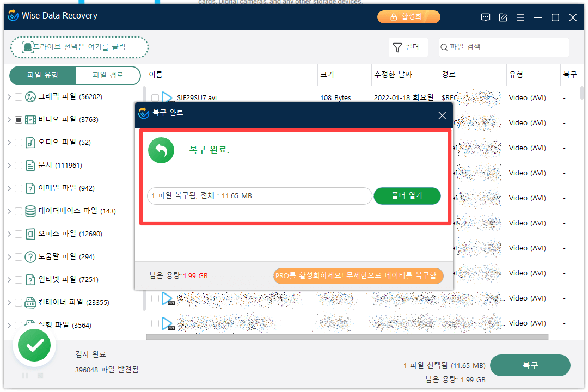
Task: Expand the 인터넷 파일 category
Action: pos(8,279)
